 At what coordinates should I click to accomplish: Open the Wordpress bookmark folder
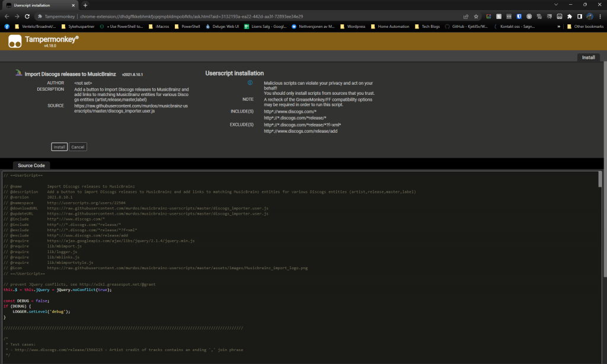click(x=353, y=27)
